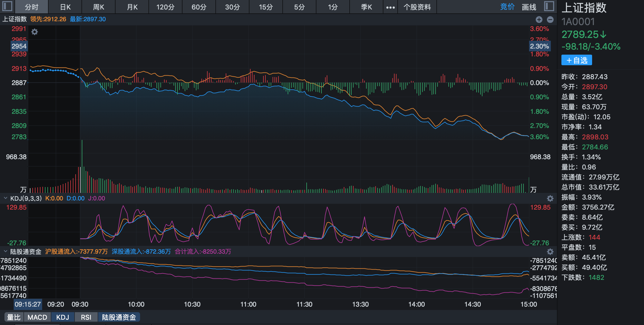Screen dimensions: 644x325
Task: Open the more periods ellipsis menu
Action: click(390, 7)
